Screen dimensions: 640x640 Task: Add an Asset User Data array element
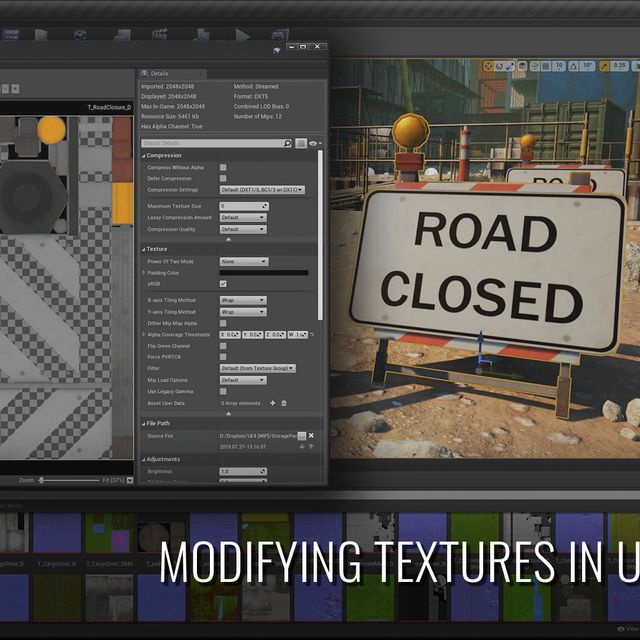point(273,403)
